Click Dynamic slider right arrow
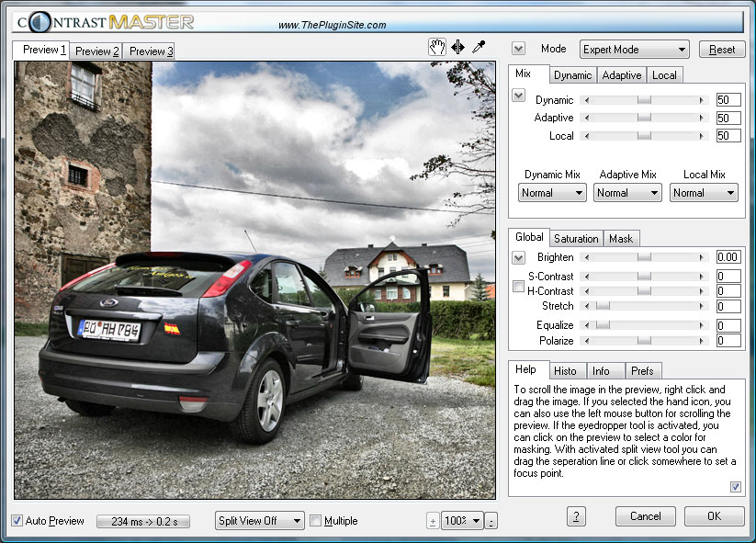The height and width of the screenshot is (543, 756). coord(702,100)
